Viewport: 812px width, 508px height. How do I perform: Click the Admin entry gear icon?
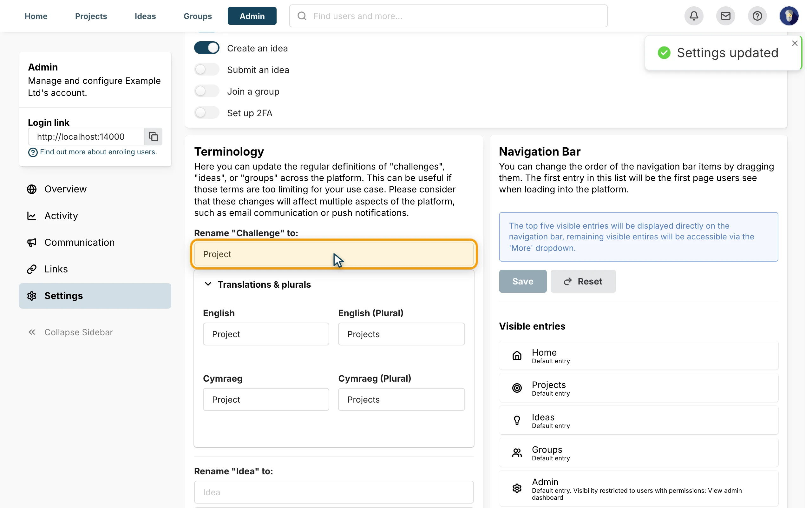[517, 488]
